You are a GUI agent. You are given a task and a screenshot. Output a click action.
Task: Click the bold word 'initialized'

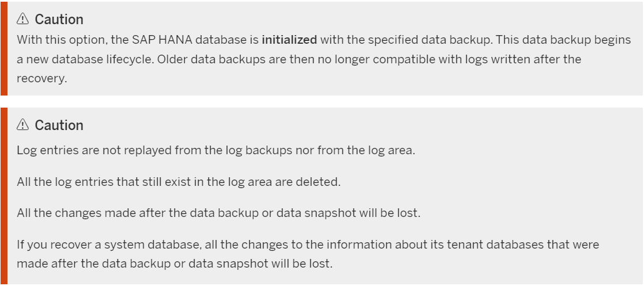[289, 40]
